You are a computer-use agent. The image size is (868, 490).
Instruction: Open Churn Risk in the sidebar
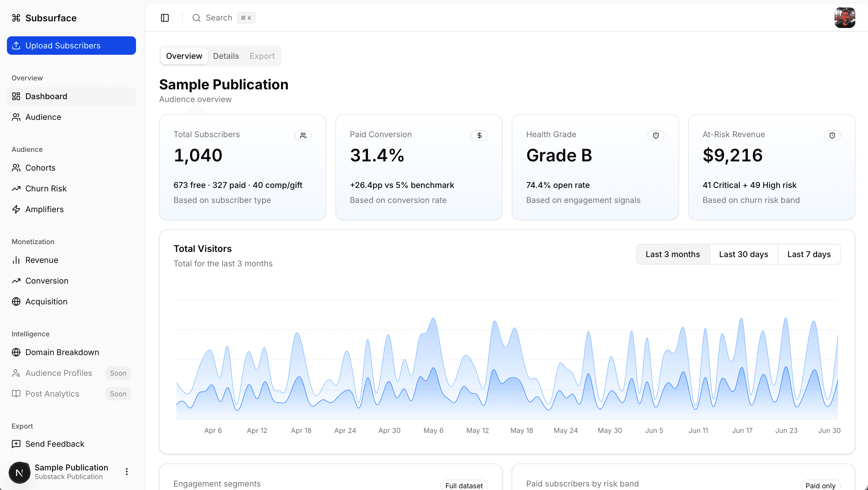click(46, 189)
